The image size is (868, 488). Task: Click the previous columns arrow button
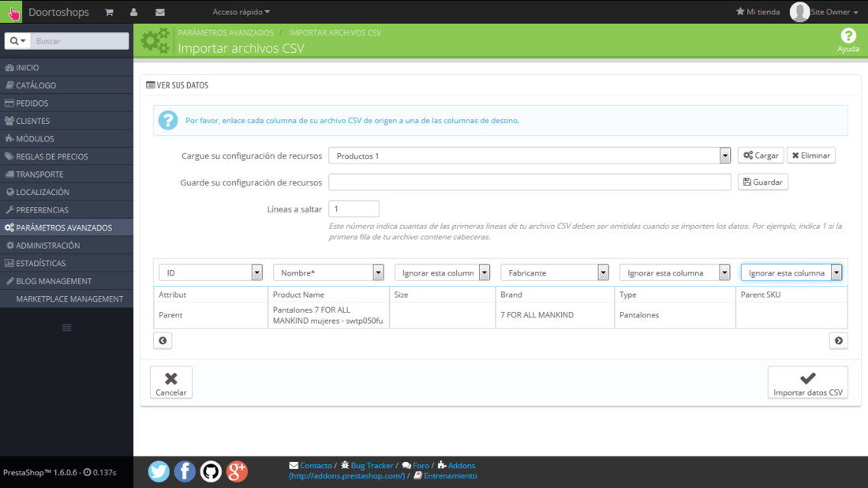163,340
